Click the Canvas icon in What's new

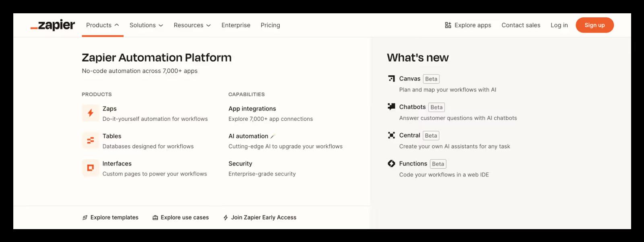point(391,79)
